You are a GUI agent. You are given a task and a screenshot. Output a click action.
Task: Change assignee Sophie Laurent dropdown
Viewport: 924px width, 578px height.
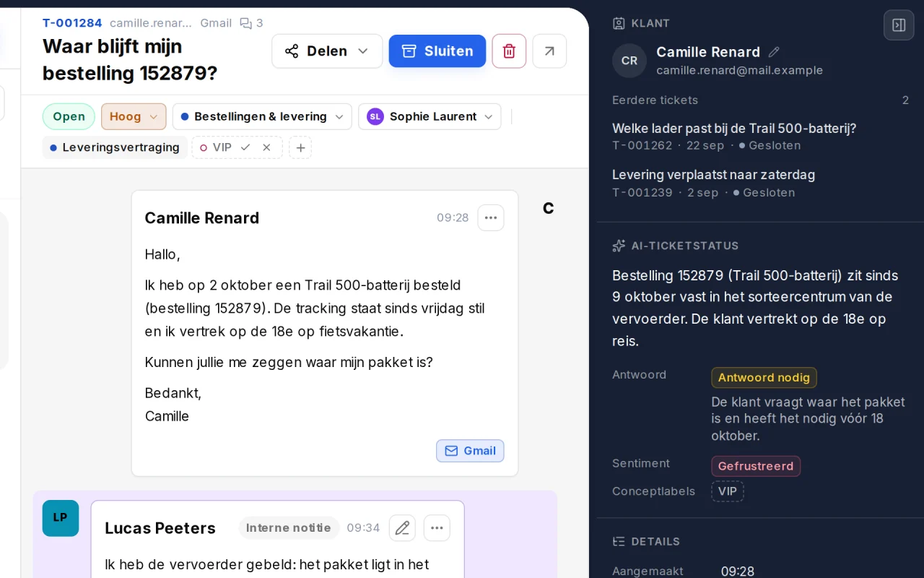(x=430, y=116)
